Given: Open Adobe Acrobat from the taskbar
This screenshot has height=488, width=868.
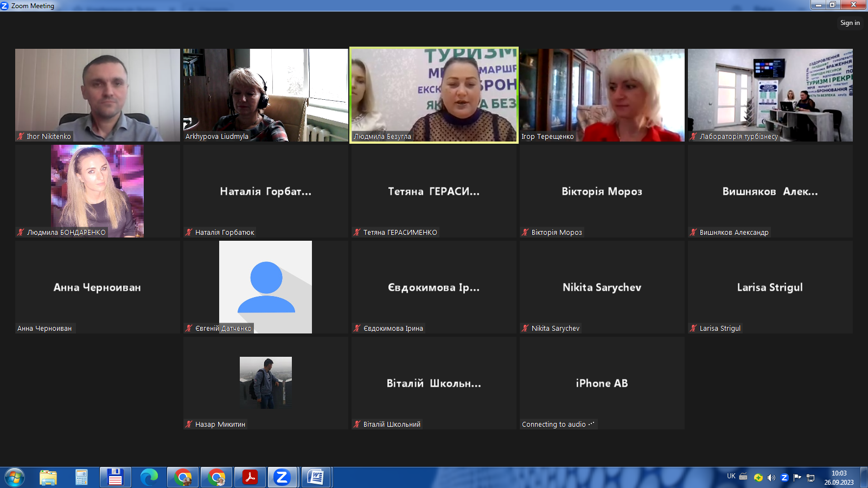Looking at the screenshot, I should click(x=250, y=477).
